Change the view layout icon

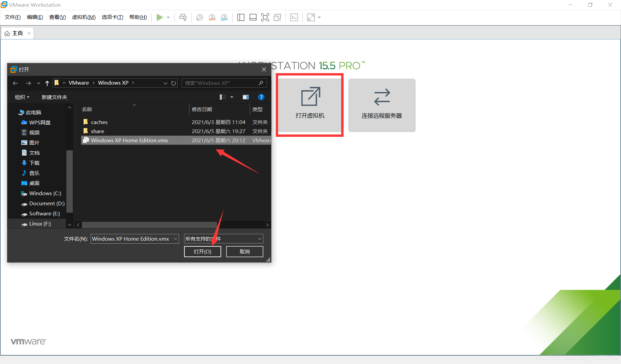(223, 97)
